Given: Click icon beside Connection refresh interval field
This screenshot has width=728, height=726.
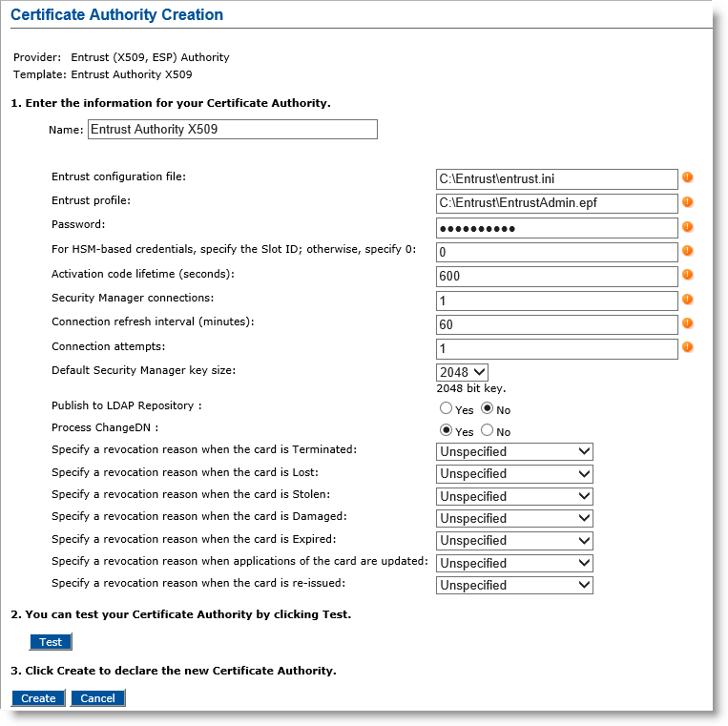Looking at the screenshot, I should 687,323.
